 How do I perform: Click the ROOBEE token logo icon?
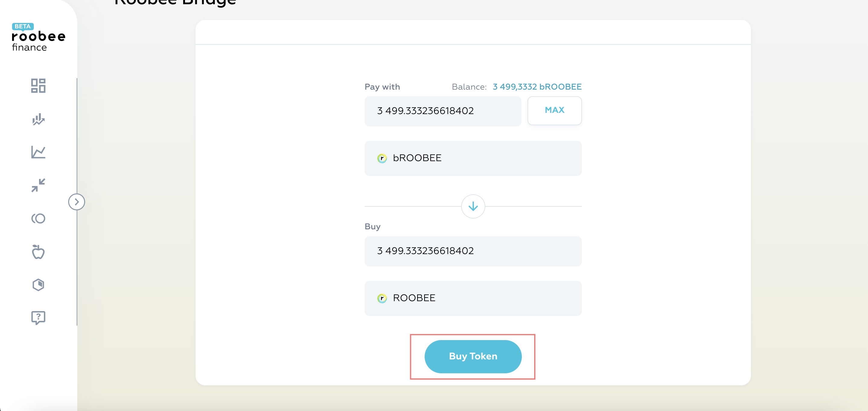pyautogui.click(x=382, y=298)
